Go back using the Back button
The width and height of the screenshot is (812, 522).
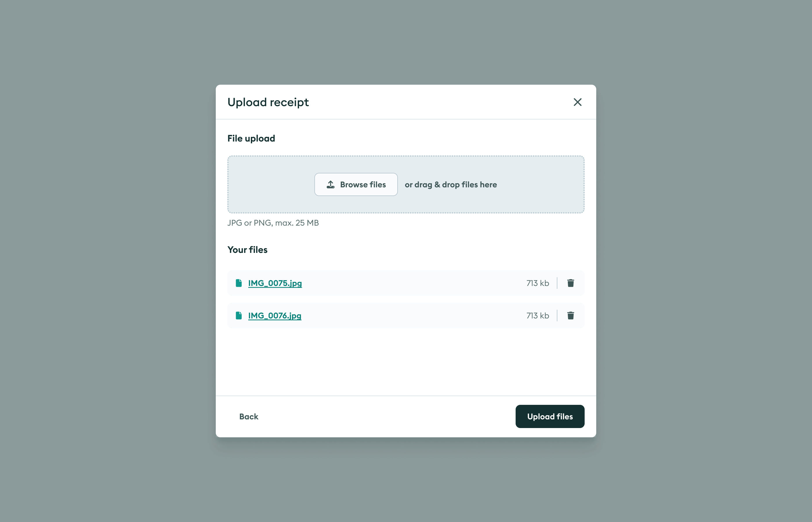tap(249, 416)
